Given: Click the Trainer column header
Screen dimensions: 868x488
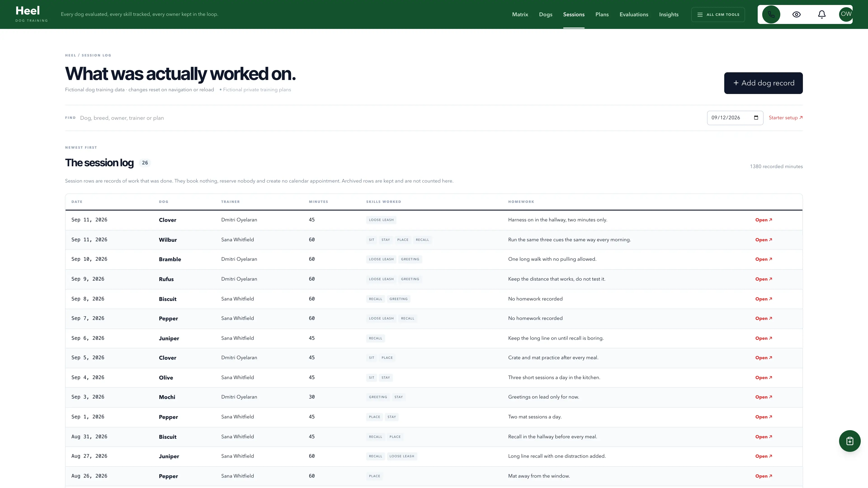Looking at the screenshot, I should click(x=230, y=202).
